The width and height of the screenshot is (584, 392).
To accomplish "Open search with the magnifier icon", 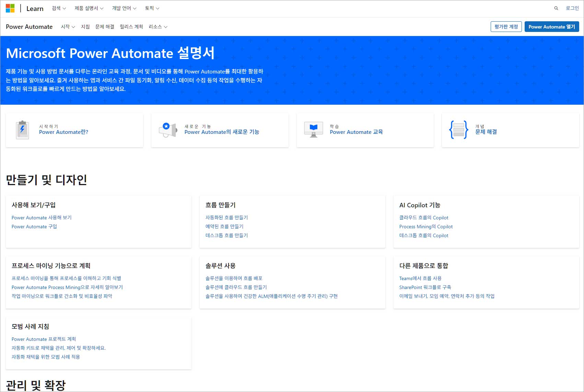I will pyautogui.click(x=556, y=8).
